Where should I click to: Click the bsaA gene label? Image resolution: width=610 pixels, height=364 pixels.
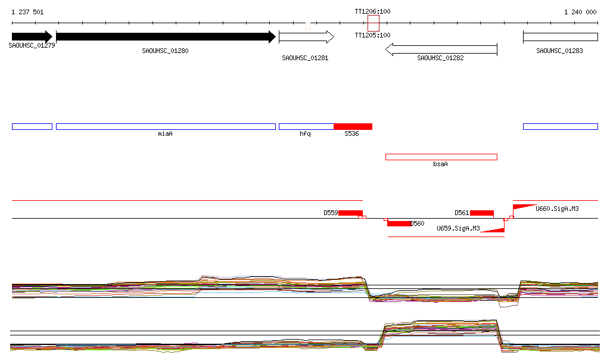(440, 164)
